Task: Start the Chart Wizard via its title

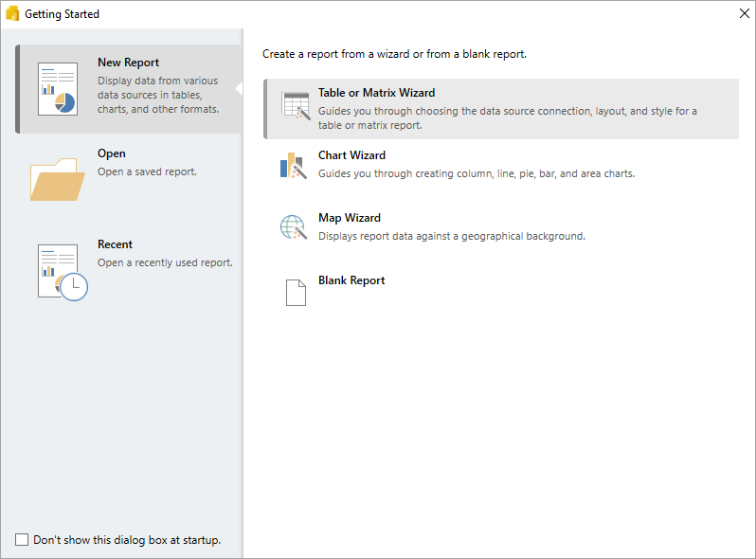Action: [x=352, y=155]
